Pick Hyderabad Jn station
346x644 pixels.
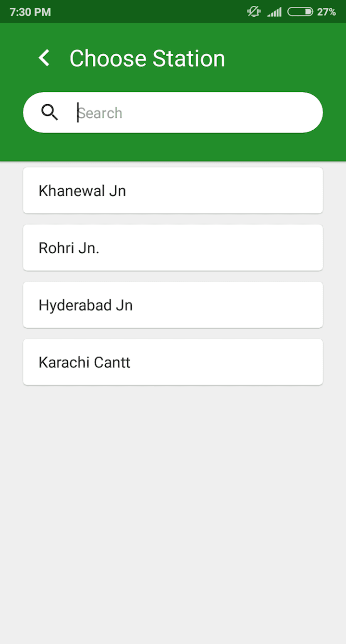point(173,305)
